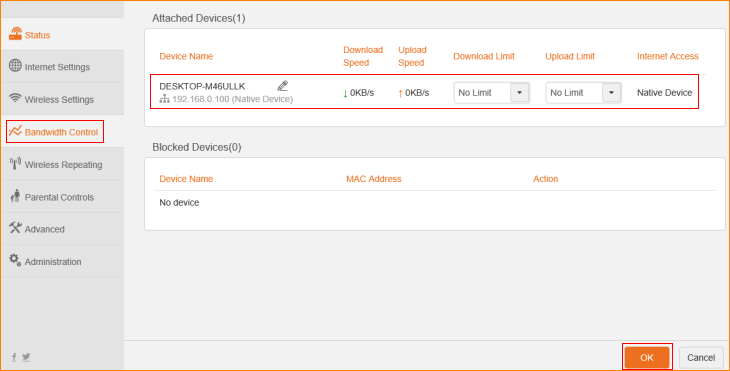Click the Download Limit column header
730x371 pixels.
(x=484, y=56)
